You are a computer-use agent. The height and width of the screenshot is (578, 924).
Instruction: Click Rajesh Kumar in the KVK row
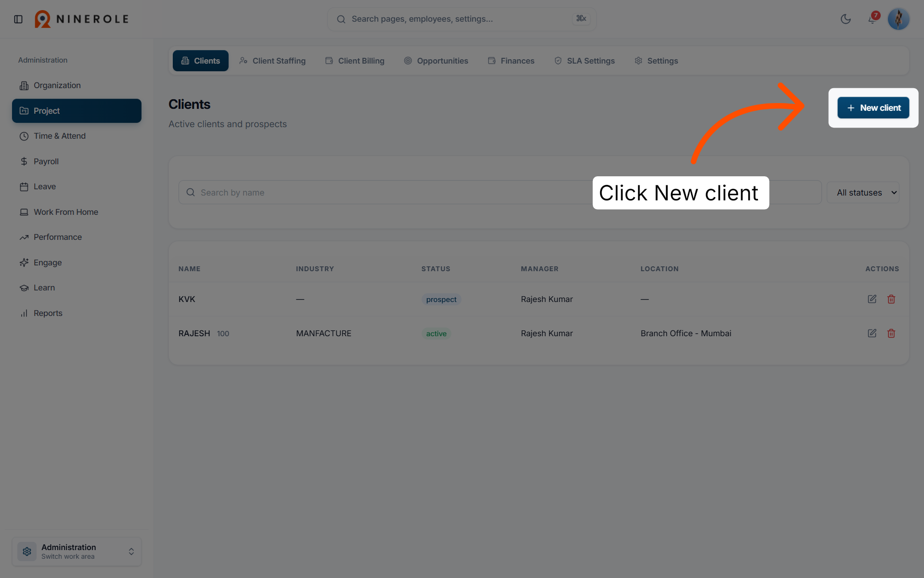coord(547,299)
